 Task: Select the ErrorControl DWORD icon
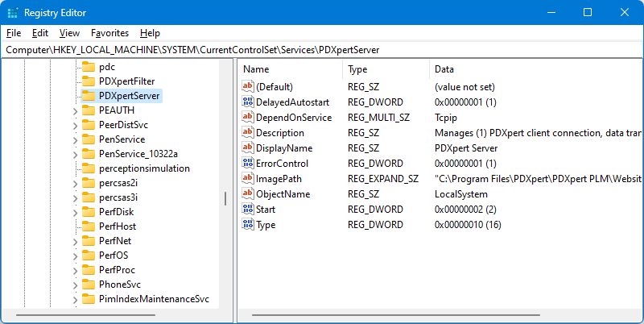[248, 164]
